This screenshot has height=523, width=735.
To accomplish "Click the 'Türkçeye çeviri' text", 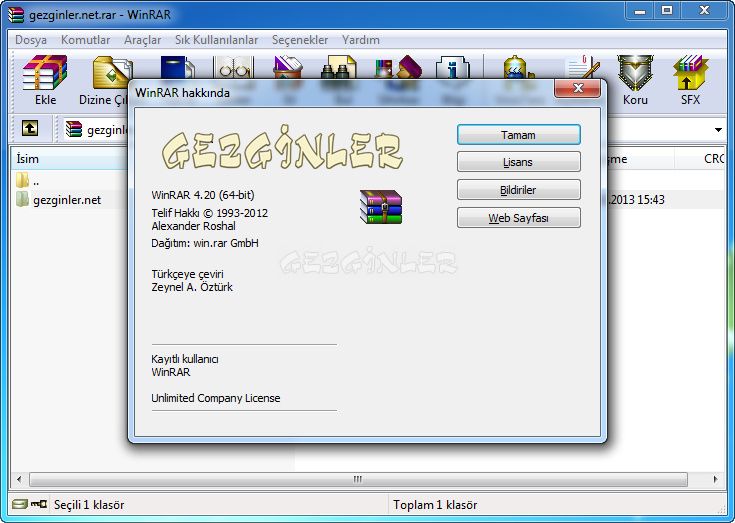I will 188,274.
